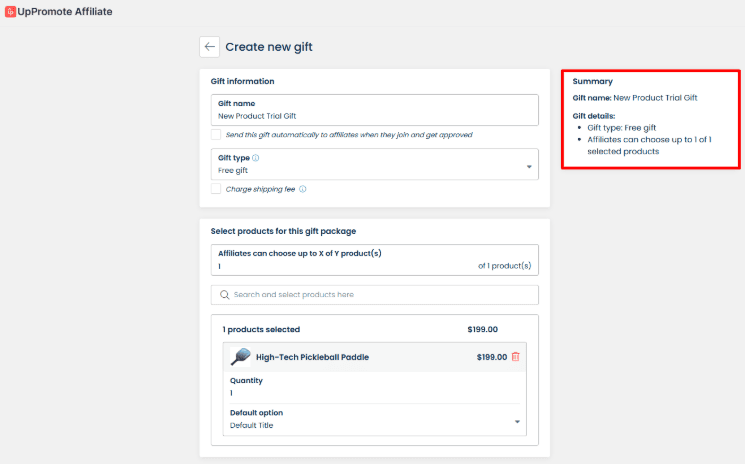The height and width of the screenshot is (464, 745).
Task: Click the Charge shipping fee info icon
Action: (x=302, y=188)
